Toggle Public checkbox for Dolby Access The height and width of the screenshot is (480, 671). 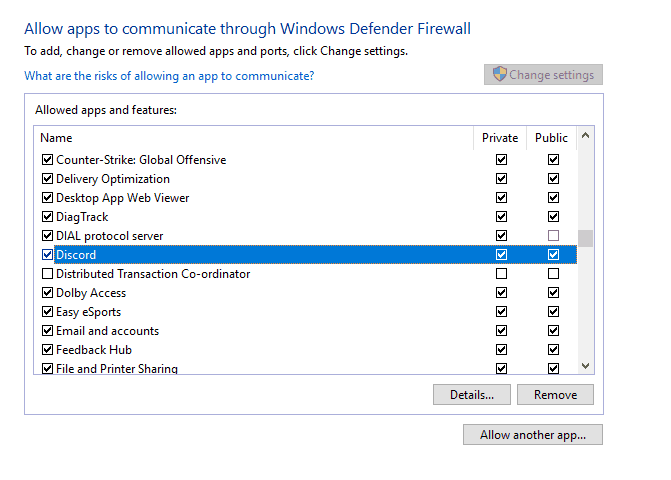point(553,293)
